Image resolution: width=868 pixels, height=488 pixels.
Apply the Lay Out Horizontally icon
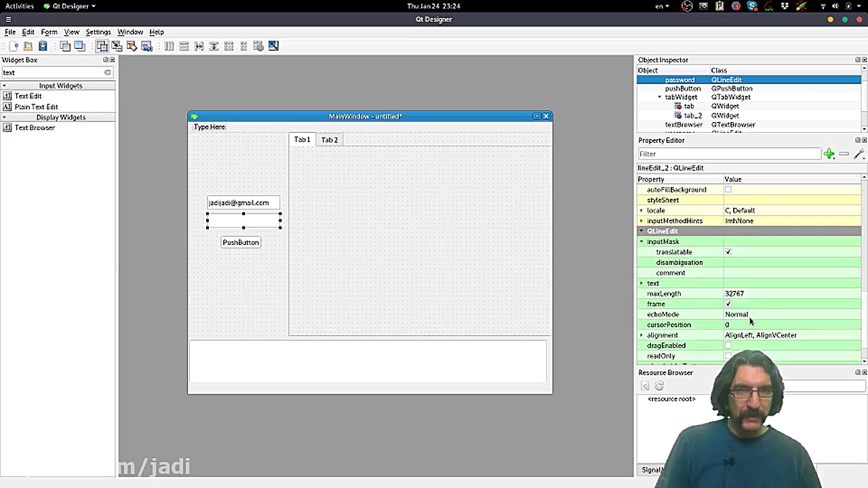[169, 46]
